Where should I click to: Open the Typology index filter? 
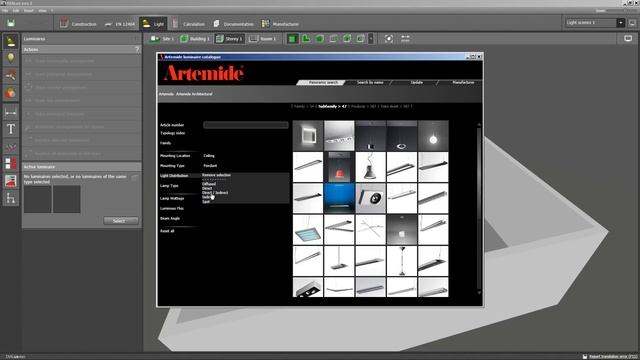[172, 133]
